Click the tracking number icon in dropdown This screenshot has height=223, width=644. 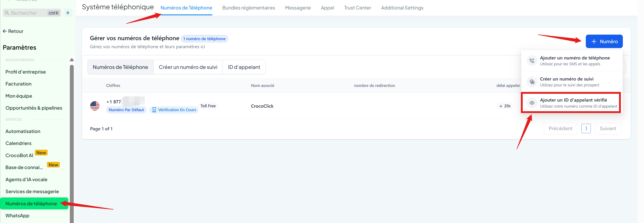(x=532, y=82)
